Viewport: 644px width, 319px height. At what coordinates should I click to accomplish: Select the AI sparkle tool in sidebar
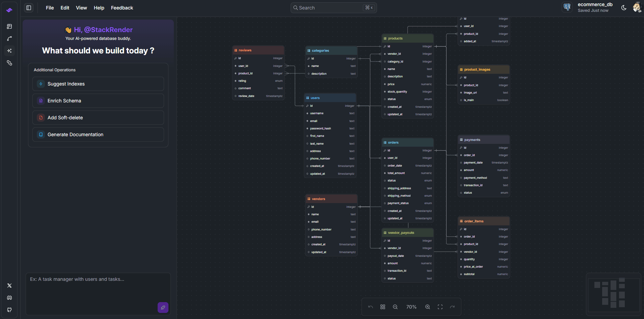point(9,51)
